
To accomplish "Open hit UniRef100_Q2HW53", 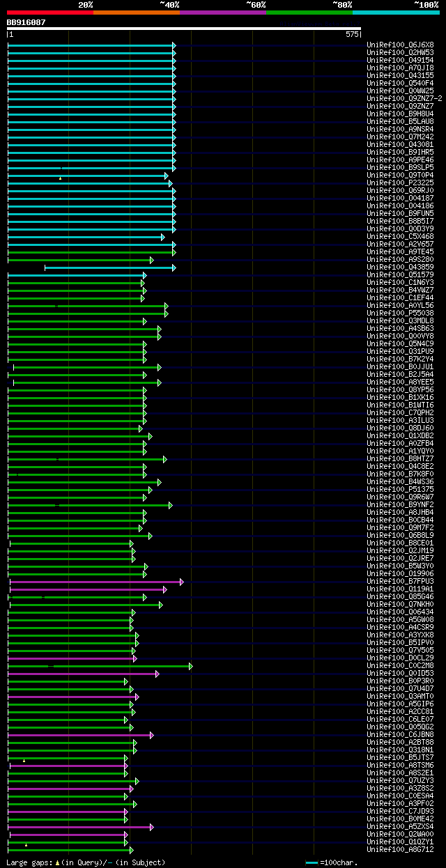I will (400, 52).
